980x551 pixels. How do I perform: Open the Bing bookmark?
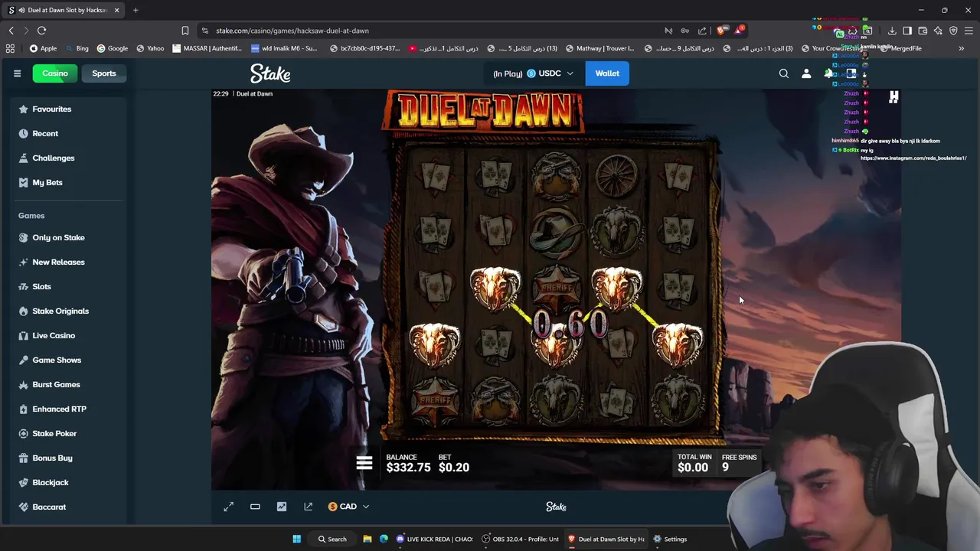(x=76, y=48)
